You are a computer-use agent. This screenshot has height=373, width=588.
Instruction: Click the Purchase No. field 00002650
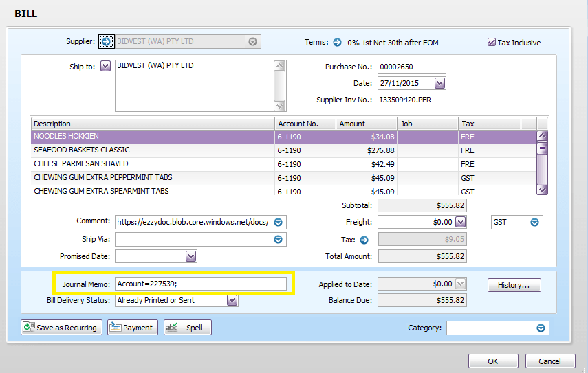click(x=412, y=67)
